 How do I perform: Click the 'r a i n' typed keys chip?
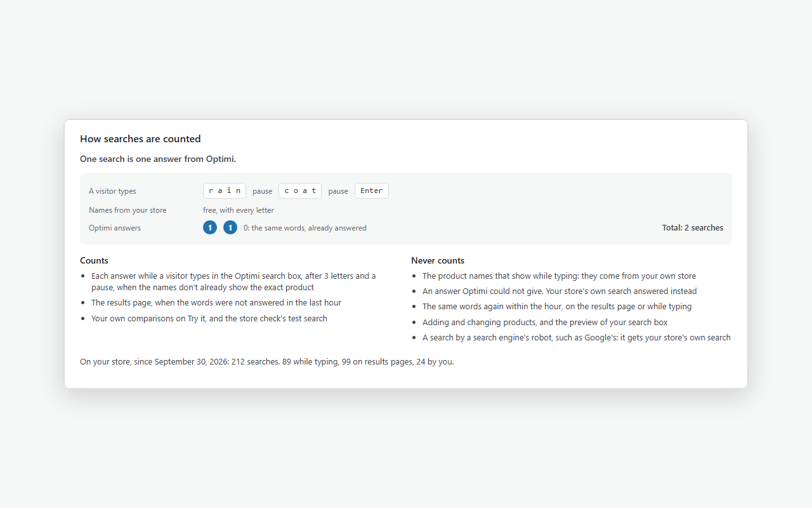(225, 190)
